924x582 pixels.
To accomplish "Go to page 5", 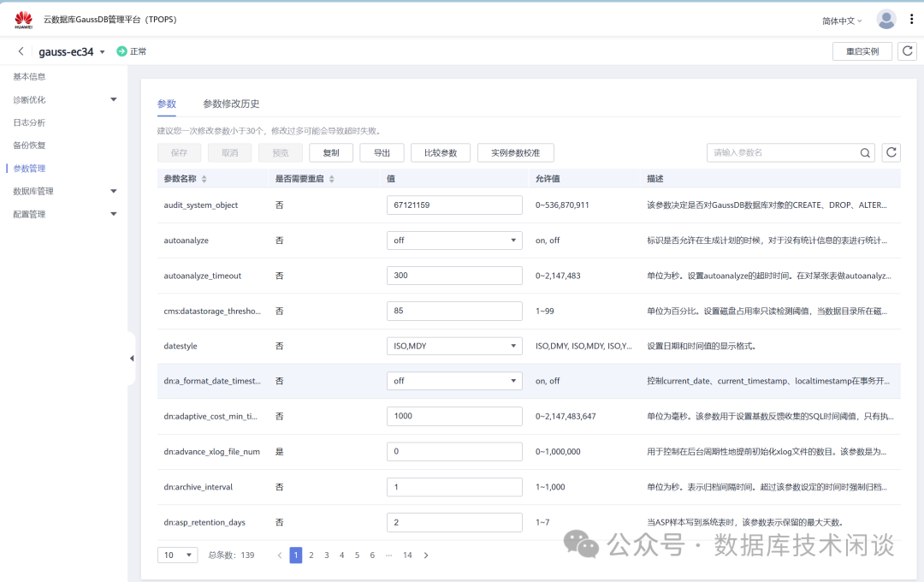I will tap(357, 555).
